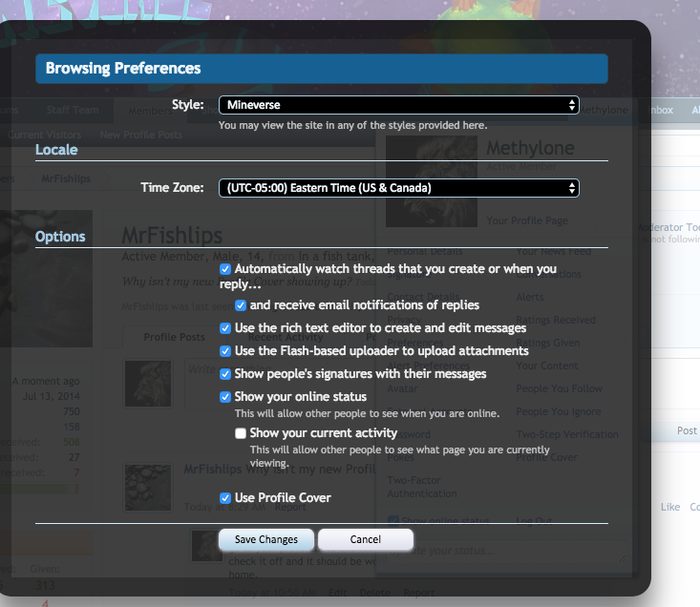Open New Profile Posts link behind dialog

coord(141,135)
